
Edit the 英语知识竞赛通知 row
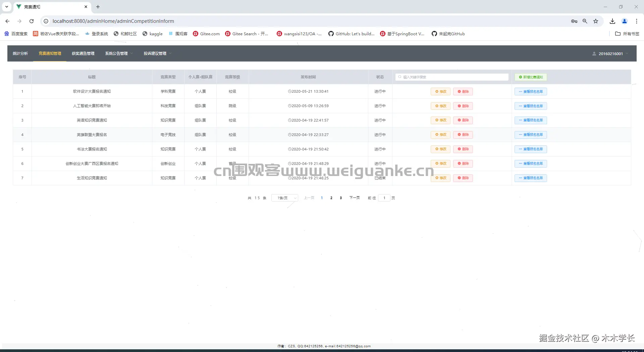tap(440, 120)
